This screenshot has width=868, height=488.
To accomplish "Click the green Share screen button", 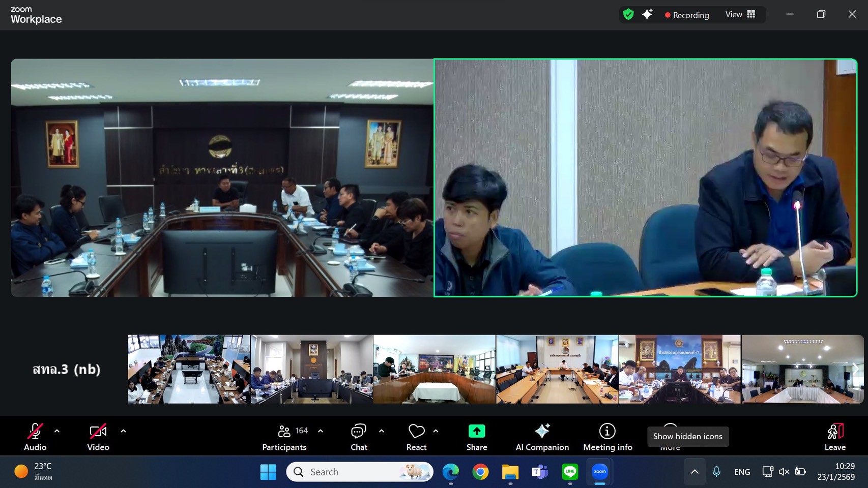I will (x=477, y=436).
